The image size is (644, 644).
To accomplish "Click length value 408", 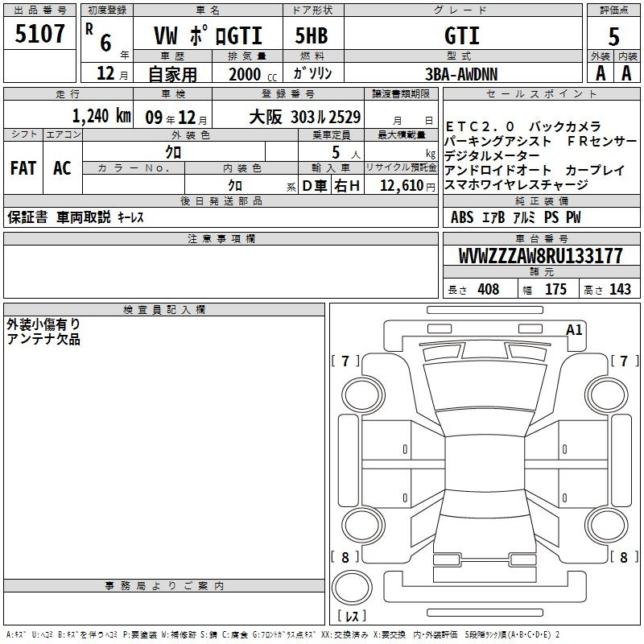I will tap(489, 289).
